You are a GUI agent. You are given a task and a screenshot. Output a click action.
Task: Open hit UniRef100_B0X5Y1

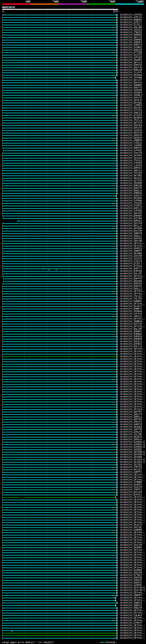coord(131,495)
